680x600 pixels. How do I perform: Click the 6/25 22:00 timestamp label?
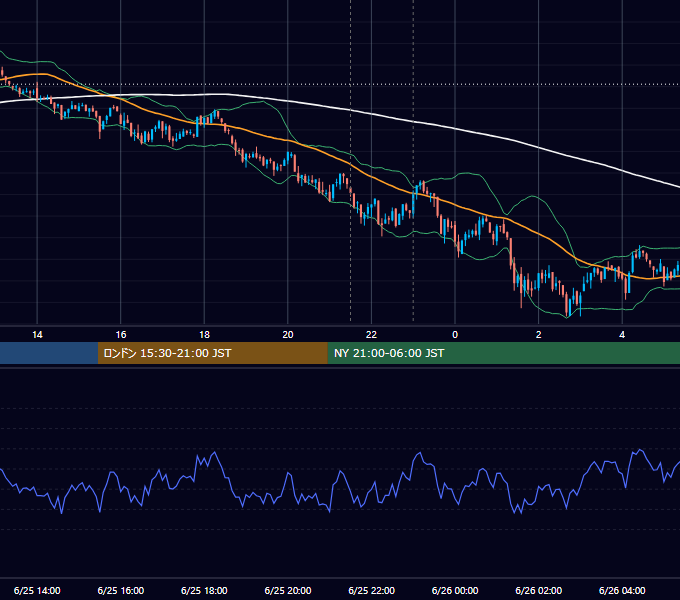[371, 590]
